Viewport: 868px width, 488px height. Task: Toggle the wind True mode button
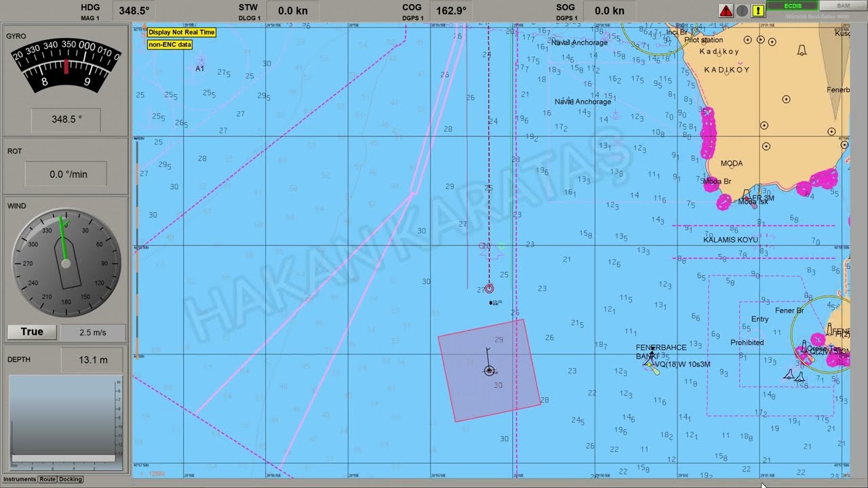(x=32, y=332)
